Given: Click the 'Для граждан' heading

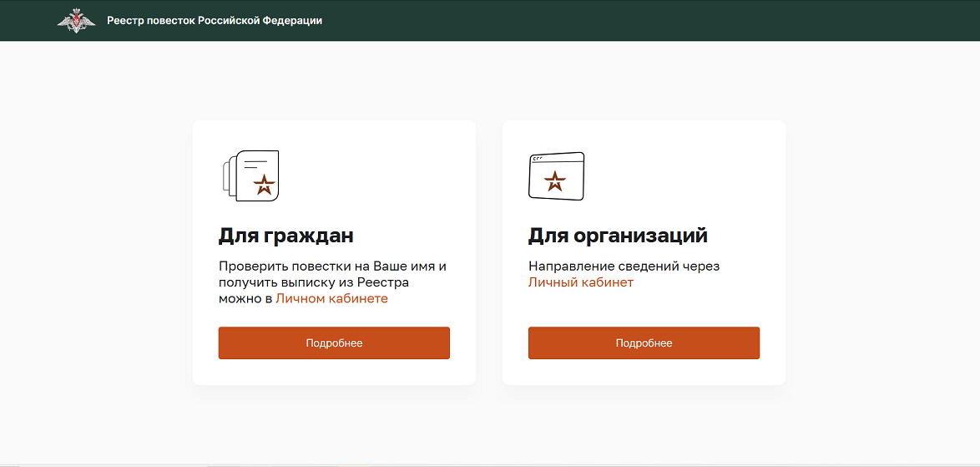Looking at the screenshot, I should (286, 236).
